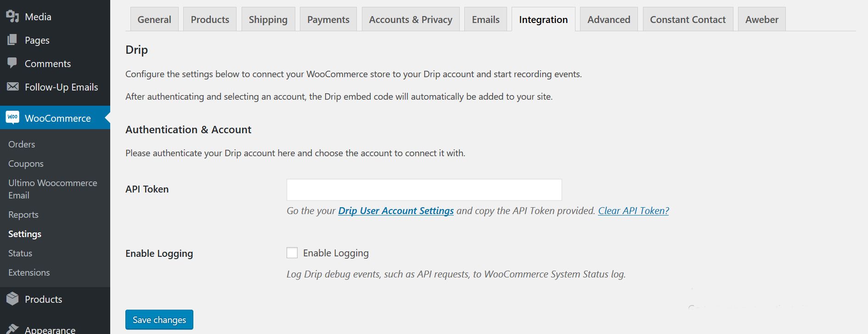Click the WooCommerce logo icon

tap(12, 118)
